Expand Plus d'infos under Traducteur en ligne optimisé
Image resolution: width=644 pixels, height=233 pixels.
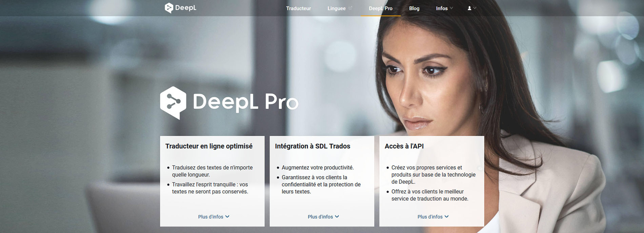(x=214, y=217)
